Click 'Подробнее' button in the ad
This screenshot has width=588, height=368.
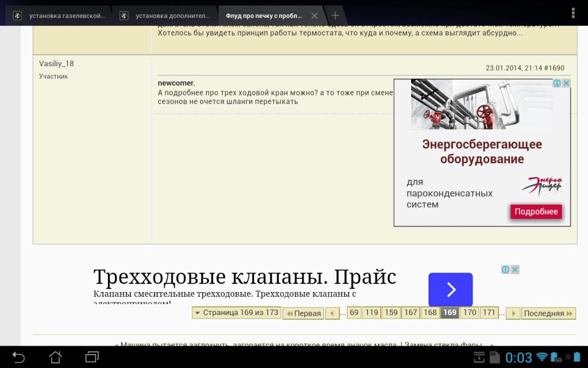pos(536,212)
